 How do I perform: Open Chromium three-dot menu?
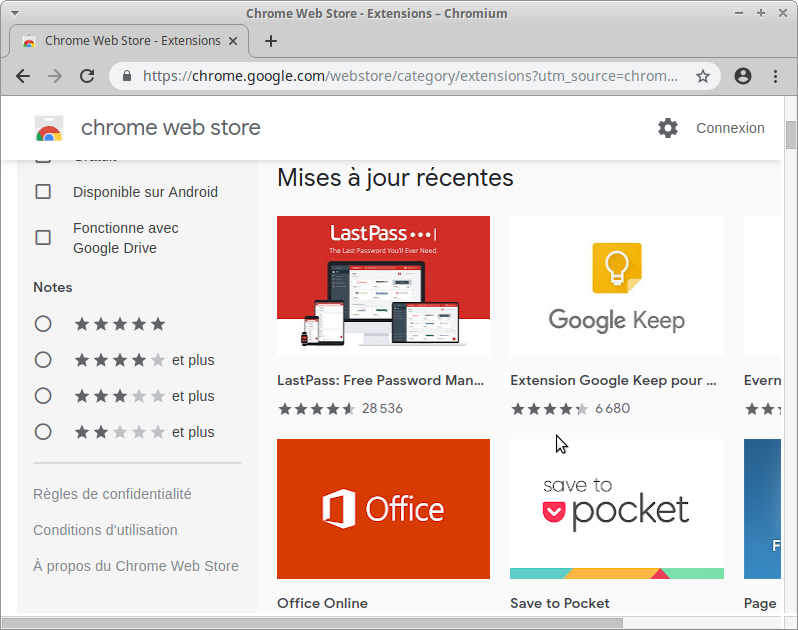click(x=775, y=76)
